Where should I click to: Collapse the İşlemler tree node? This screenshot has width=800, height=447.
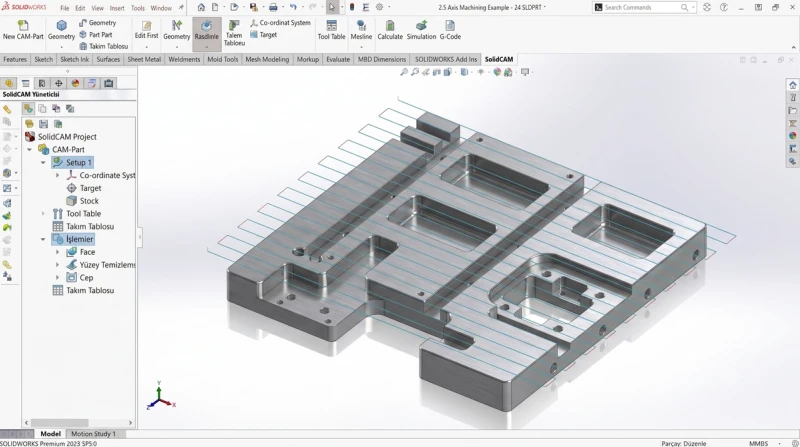tap(43, 239)
